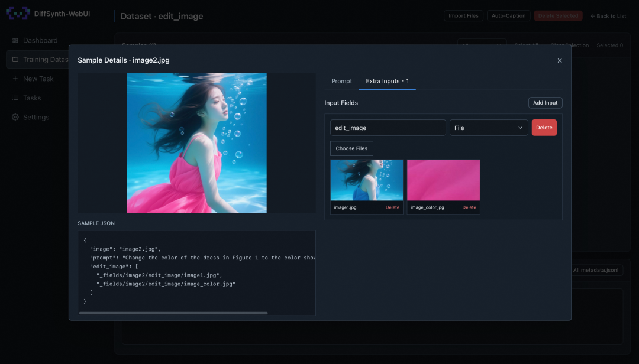Click Import Files in background page

(463, 16)
